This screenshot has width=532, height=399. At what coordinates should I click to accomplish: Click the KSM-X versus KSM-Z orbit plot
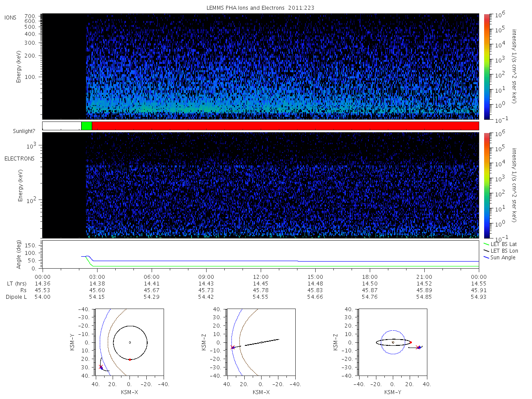(261, 342)
